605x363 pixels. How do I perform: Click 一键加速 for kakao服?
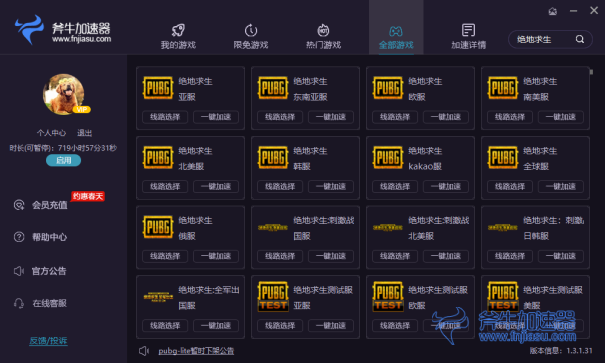(446, 187)
